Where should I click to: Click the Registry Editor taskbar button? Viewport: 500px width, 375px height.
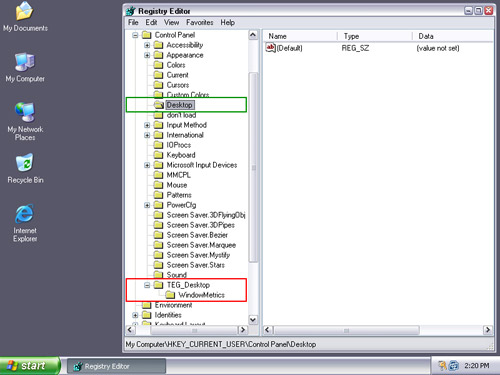[x=116, y=366]
